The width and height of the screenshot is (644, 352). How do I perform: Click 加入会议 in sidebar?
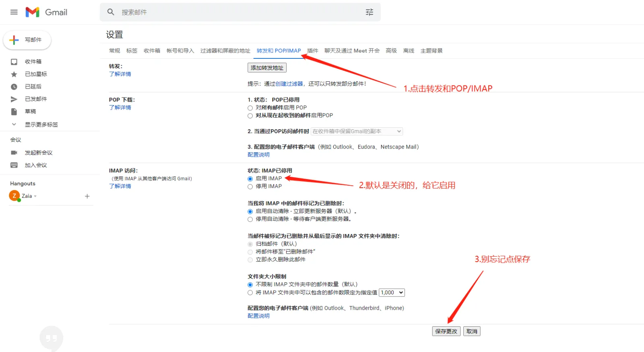[x=36, y=165]
